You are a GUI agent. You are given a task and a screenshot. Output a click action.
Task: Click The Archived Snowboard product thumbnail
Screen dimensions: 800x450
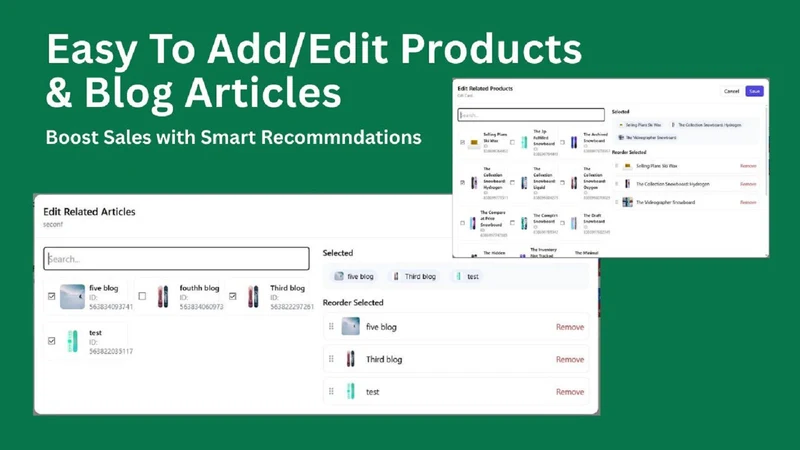point(574,143)
